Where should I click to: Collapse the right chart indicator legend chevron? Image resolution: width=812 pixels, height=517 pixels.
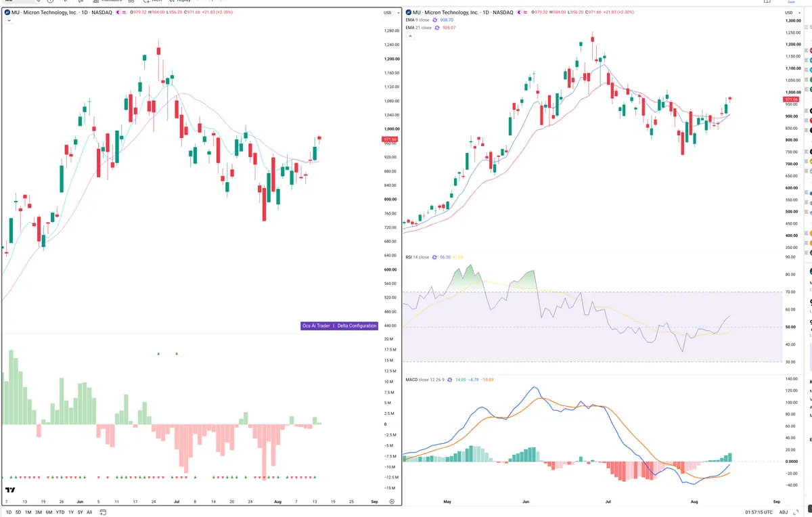coord(411,36)
